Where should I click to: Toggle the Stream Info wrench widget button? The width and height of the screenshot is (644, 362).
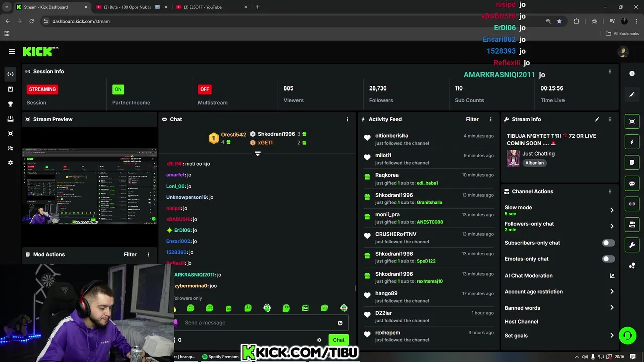632,245
